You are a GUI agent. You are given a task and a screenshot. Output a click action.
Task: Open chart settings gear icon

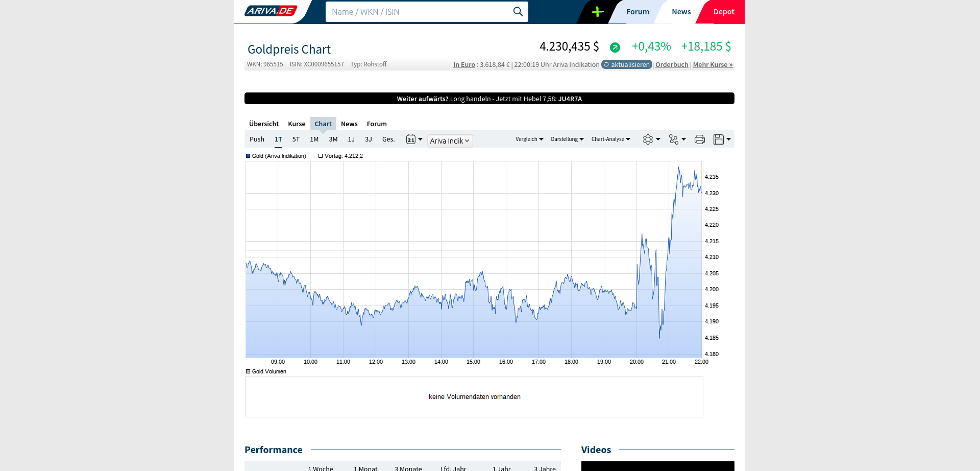point(651,139)
